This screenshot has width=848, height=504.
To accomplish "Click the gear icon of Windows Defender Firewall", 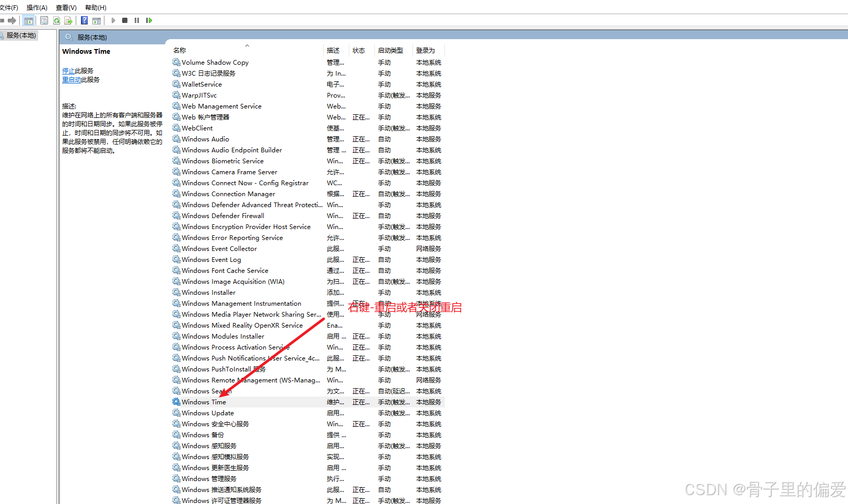I will tap(176, 215).
